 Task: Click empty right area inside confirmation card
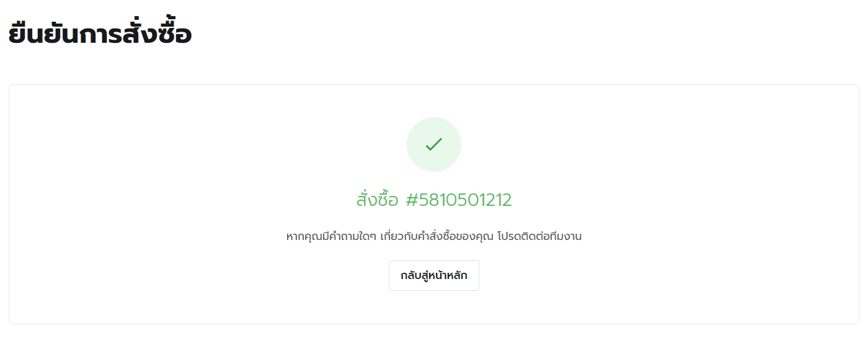click(x=713, y=205)
